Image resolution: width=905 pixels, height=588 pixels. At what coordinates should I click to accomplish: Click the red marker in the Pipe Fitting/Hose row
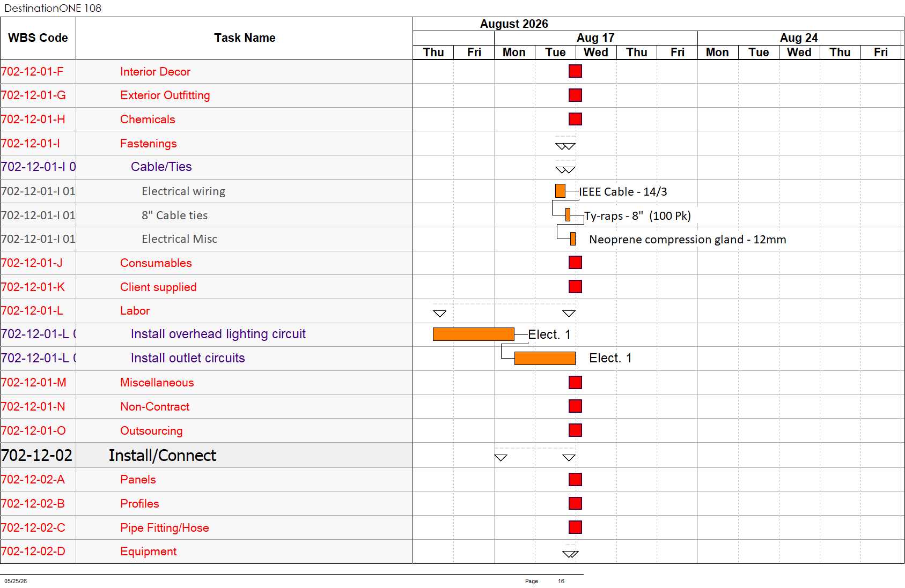tap(575, 527)
